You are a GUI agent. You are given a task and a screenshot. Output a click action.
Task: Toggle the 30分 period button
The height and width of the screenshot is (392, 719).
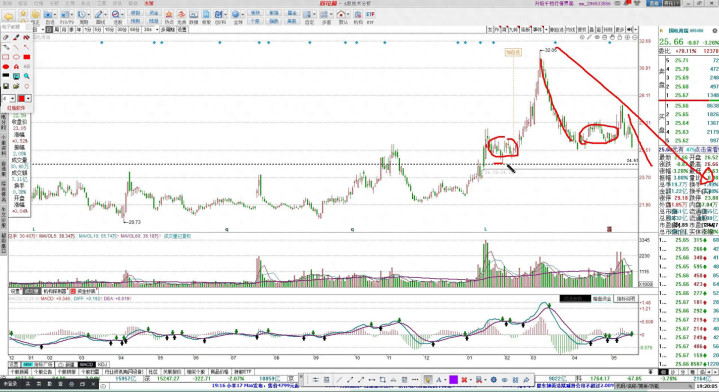tap(122, 29)
